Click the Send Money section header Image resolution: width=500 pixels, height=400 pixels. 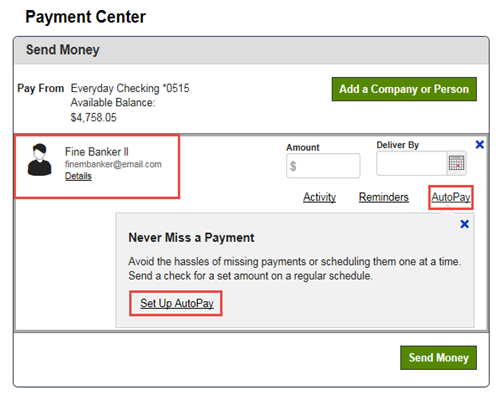coord(63,50)
